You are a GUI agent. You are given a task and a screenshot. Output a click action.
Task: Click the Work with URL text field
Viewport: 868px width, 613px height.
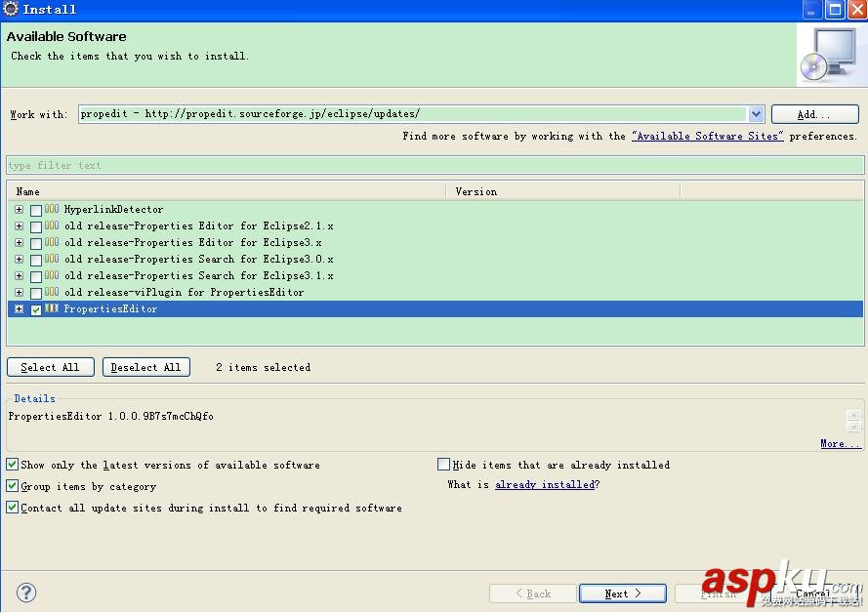point(412,114)
